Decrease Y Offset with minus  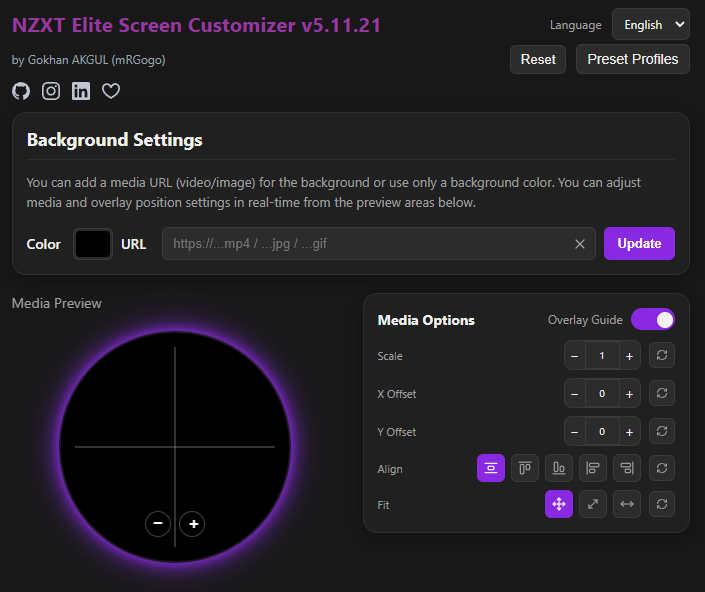pos(575,432)
